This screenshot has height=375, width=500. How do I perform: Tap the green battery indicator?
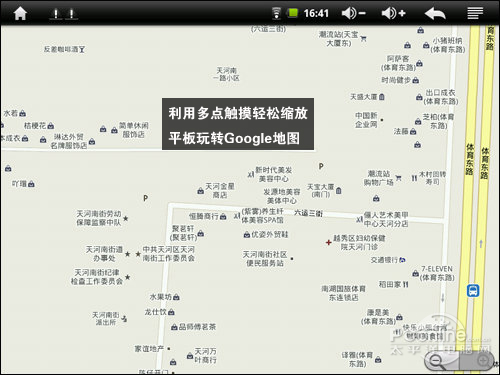point(293,13)
